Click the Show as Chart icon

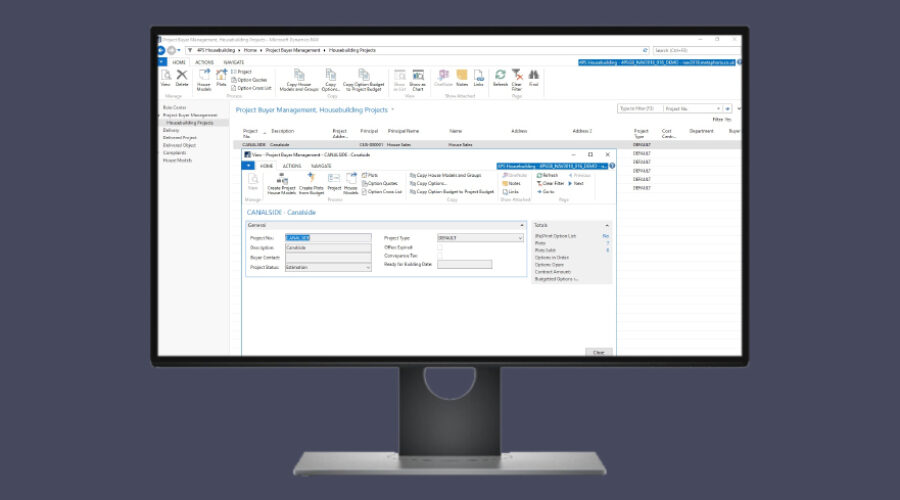tap(417, 77)
